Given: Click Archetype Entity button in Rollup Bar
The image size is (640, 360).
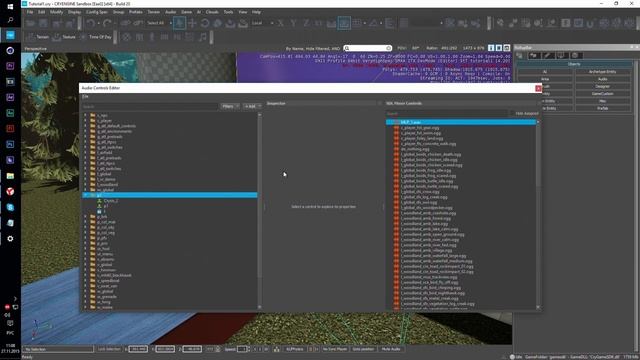Looking at the screenshot, I should pyautogui.click(x=602, y=72).
